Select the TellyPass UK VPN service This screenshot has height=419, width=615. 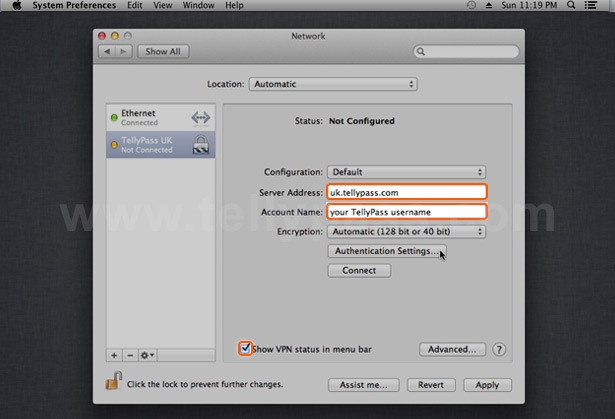160,145
